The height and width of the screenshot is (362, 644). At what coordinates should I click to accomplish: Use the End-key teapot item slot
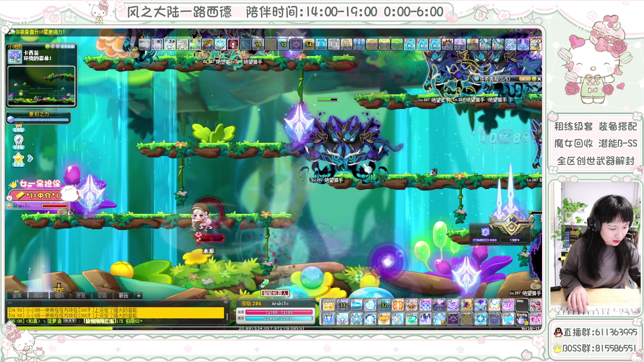point(522,319)
